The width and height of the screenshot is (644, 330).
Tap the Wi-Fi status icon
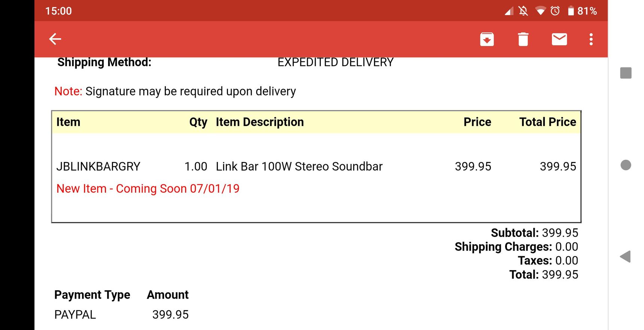[x=540, y=11]
